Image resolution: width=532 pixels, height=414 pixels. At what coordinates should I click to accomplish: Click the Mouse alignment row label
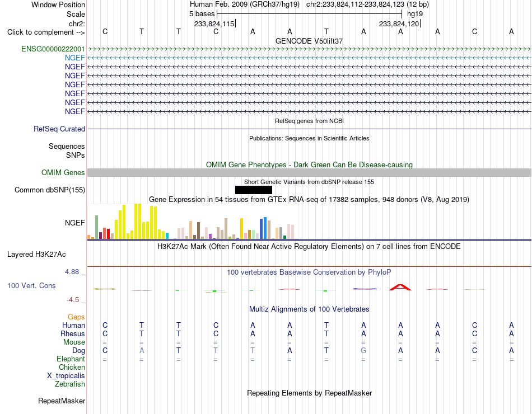click(74, 342)
